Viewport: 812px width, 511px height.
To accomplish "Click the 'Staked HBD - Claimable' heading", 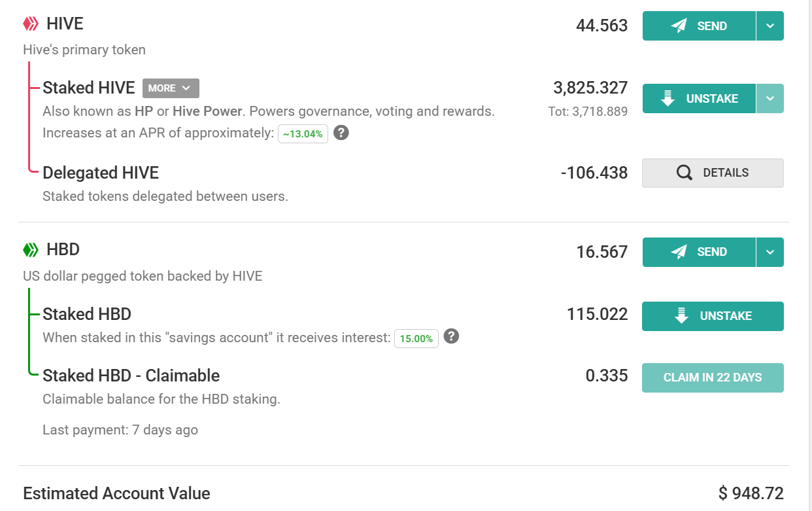I will (131, 376).
